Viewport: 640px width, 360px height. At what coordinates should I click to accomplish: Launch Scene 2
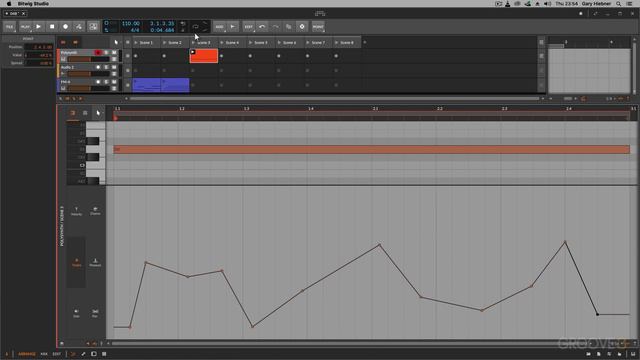tap(164, 42)
